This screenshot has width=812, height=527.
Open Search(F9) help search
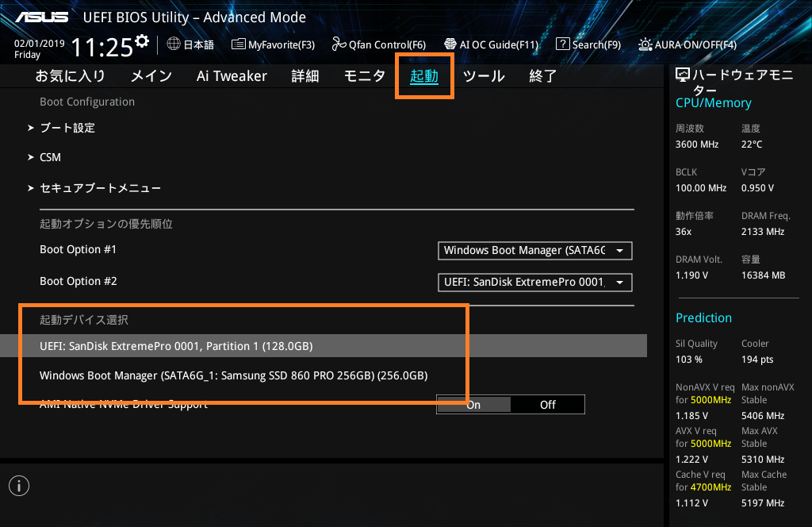coord(588,44)
